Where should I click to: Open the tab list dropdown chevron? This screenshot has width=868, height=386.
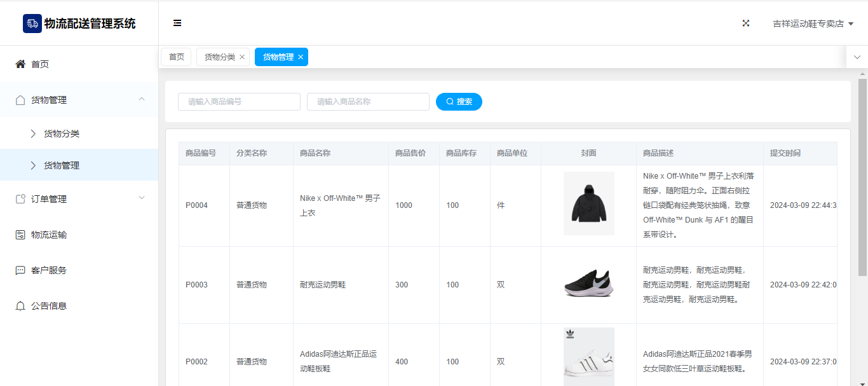tap(857, 57)
